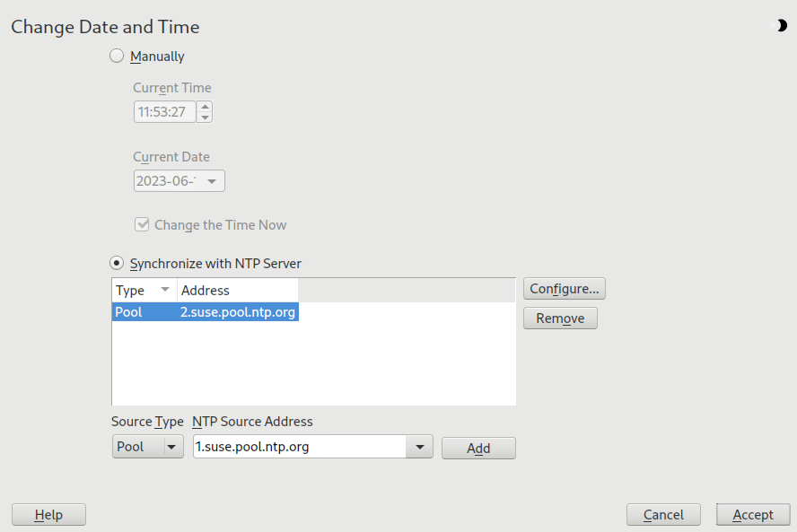Image resolution: width=797 pixels, height=532 pixels.
Task: Click the Address column header
Action: coord(238,291)
